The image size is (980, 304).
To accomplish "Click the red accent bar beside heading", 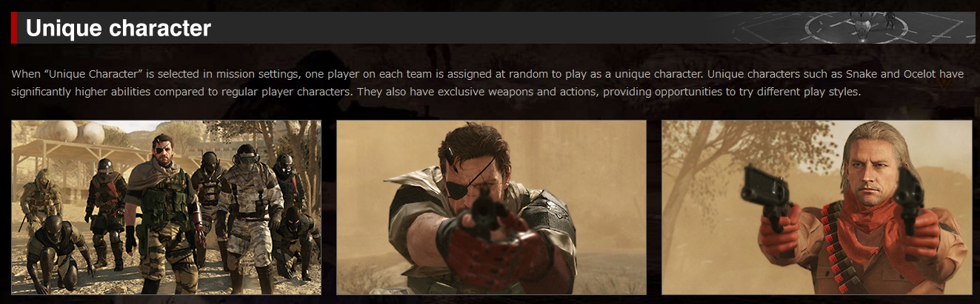I will coord(14,28).
